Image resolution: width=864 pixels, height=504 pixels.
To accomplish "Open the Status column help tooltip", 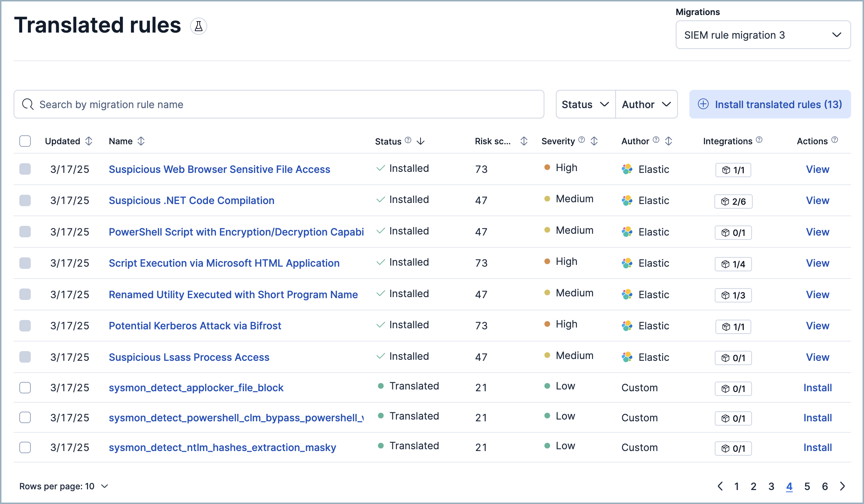I will pos(408,140).
